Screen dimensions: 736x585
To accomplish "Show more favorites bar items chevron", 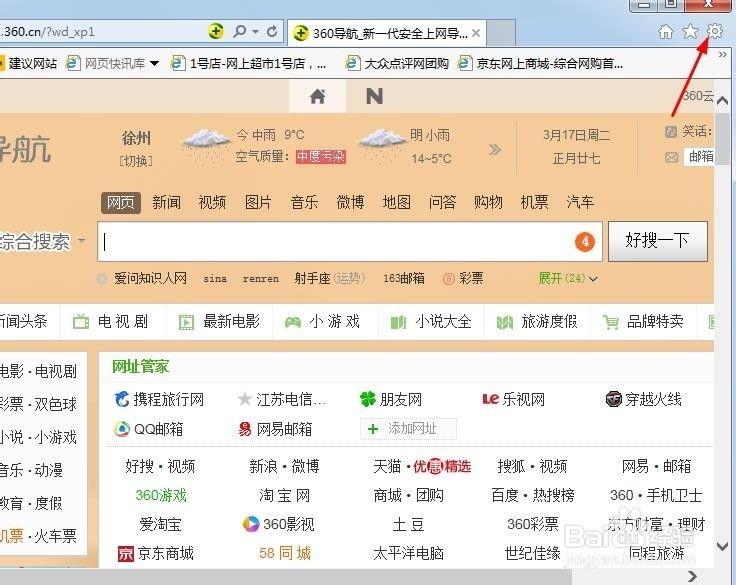I will (x=723, y=54).
